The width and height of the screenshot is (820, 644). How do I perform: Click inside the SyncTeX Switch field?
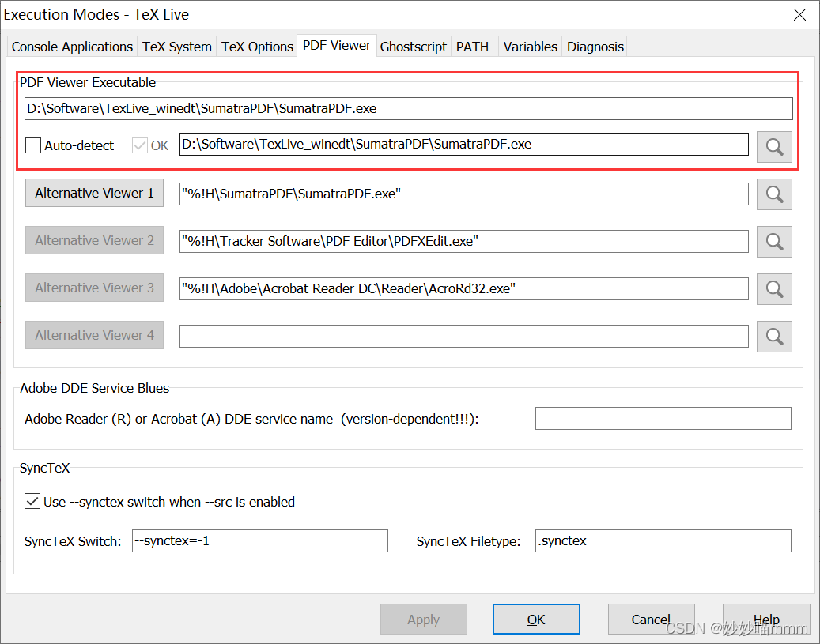pyautogui.click(x=259, y=540)
